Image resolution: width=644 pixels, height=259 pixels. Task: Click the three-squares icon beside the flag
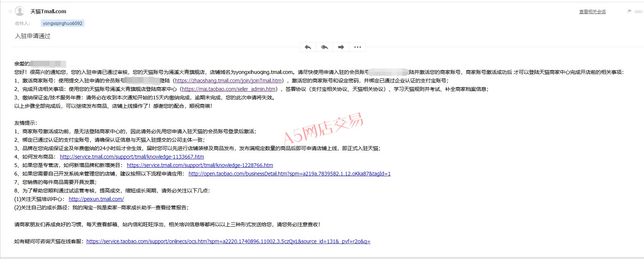coord(638,12)
